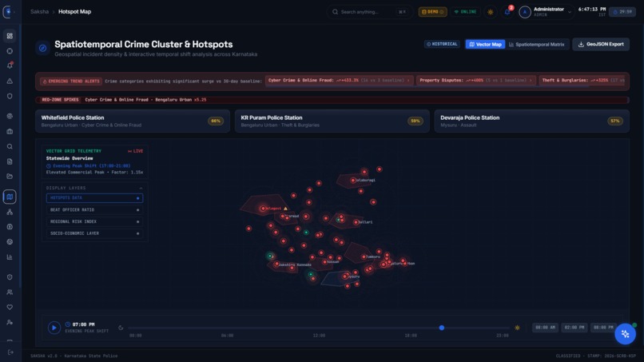The height and width of the screenshot is (362, 644).
Task: Click the logout arrow icon at sidebar bottom
Action: (10, 352)
